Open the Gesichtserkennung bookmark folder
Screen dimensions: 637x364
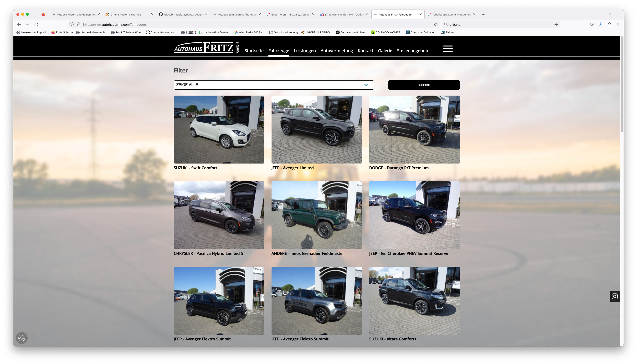[283, 32]
